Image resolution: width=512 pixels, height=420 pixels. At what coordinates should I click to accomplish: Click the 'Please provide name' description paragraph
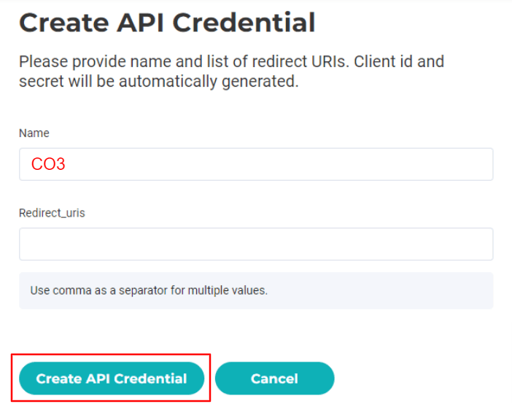(231, 71)
